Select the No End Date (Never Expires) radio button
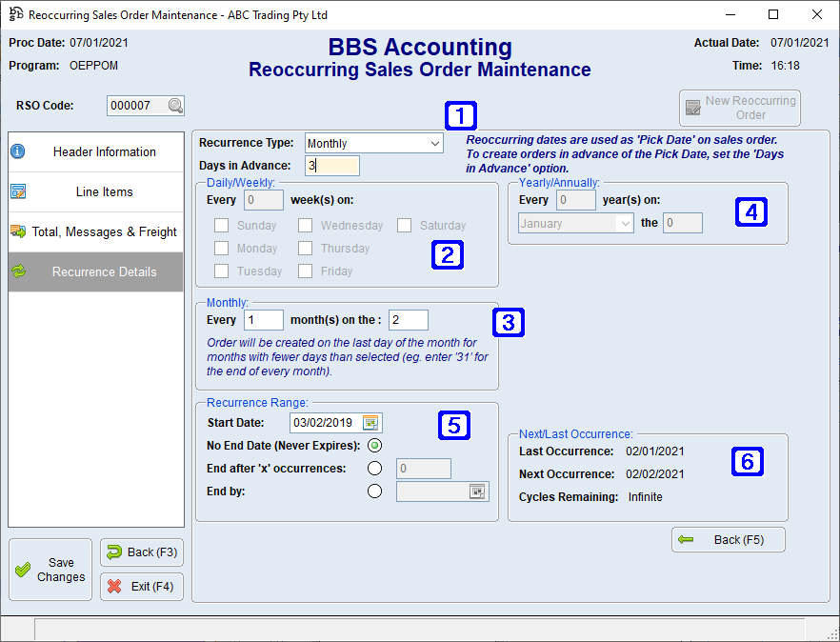The width and height of the screenshot is (840, 642). (x=374, y=445)
